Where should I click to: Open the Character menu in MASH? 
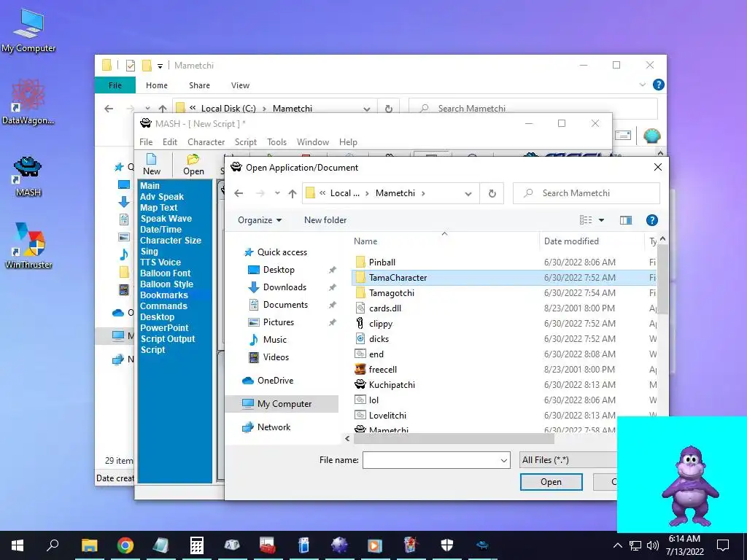[x=206, y=142]
